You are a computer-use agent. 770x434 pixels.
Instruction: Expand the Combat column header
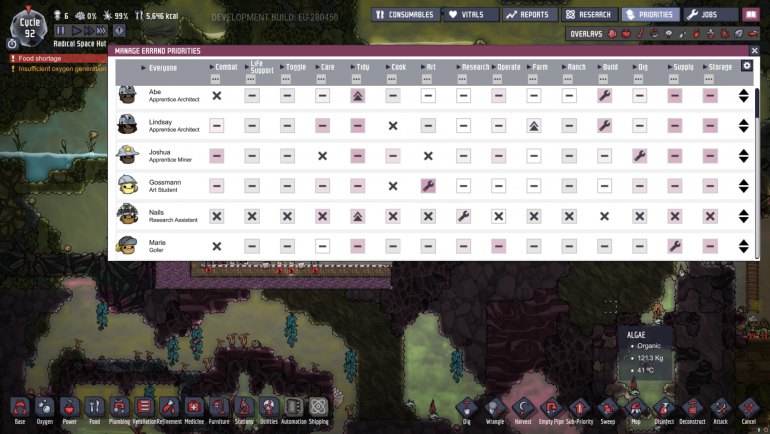click(223, 67)
